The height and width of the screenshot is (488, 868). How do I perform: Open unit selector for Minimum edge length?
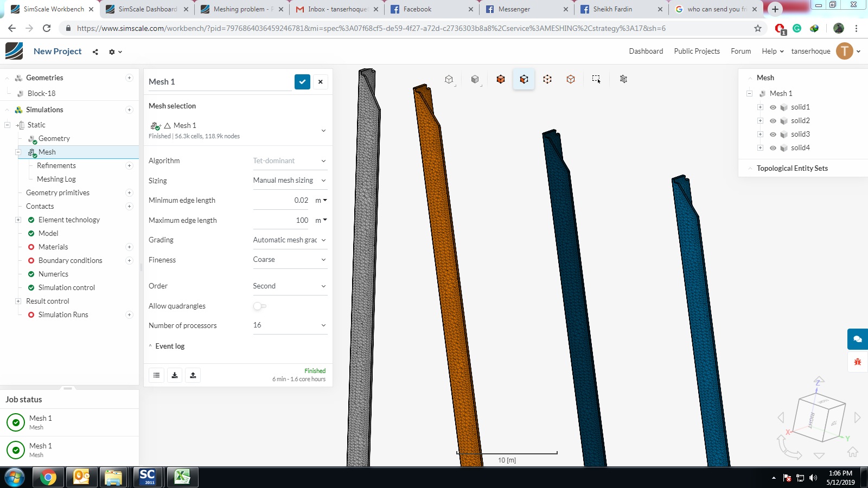(321, 201)
